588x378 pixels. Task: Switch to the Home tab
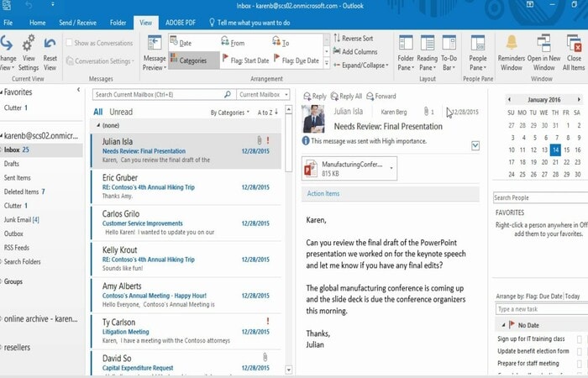(x=38, y=23)
